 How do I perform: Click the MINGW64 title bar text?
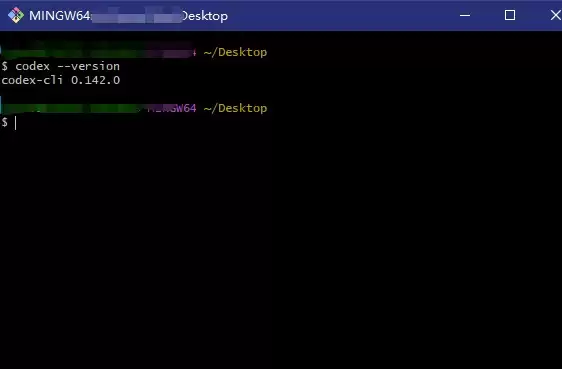tap(59, 16)
